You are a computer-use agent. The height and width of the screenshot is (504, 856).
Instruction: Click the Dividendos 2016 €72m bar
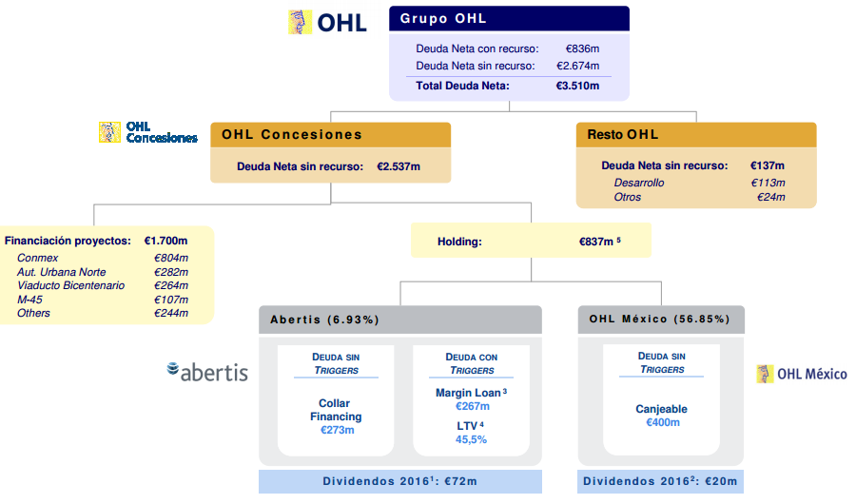pyautogui.click(x=400, y=481)
